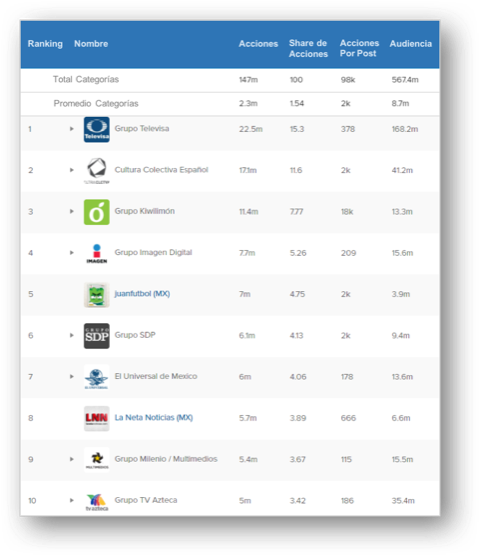Click the 178 acciones por post value
The image size is (480, 556).
347,377
